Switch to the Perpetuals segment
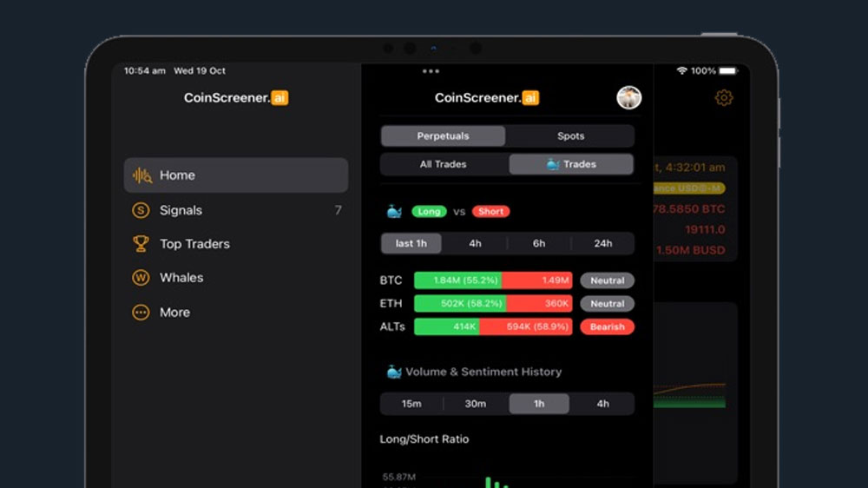This screenshot has height=488, width=868. point(443,135)
